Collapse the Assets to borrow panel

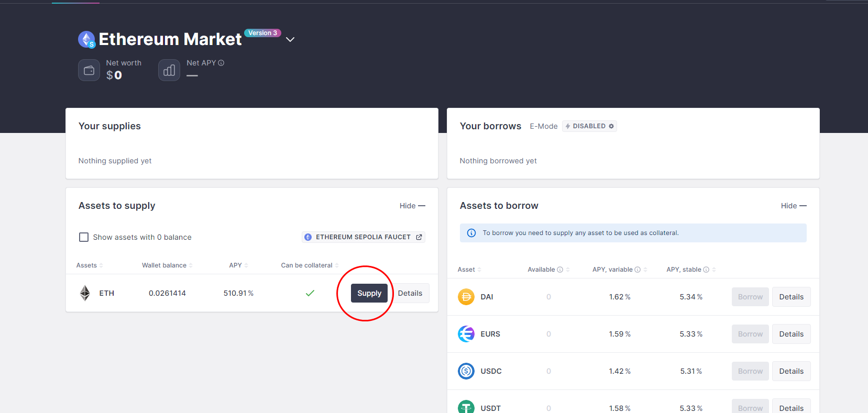tap(793, 206)
